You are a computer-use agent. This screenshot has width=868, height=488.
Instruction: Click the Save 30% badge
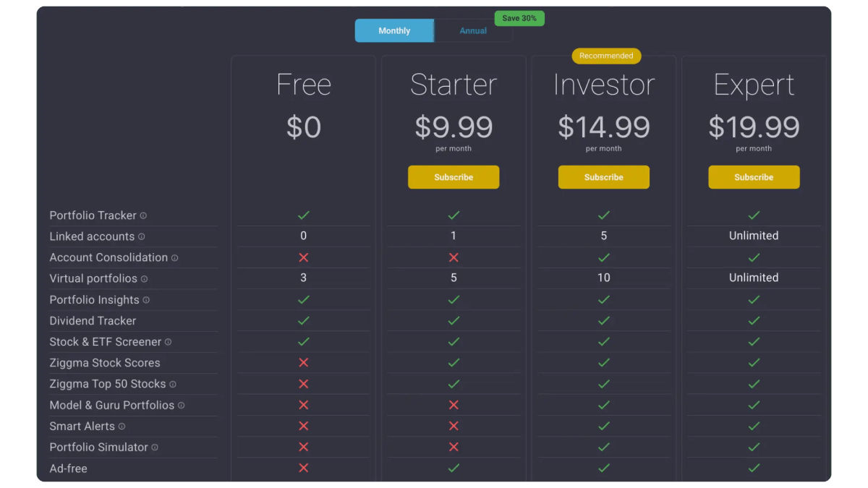pyautogui.click(x=519, y=18)
